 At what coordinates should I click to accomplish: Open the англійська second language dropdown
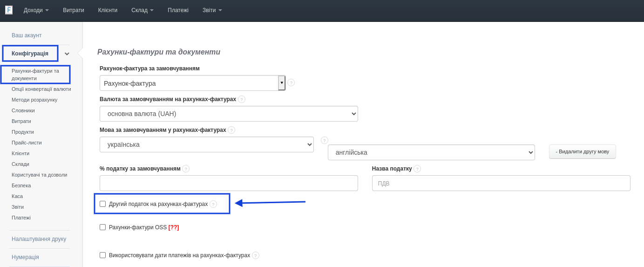pyautogui.click(x=431, y=152)
